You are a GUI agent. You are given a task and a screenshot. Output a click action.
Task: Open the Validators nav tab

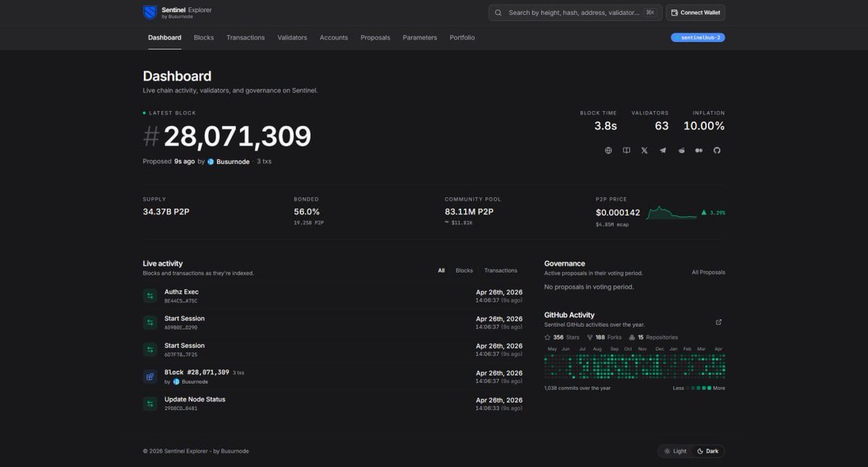coord(292,38)
